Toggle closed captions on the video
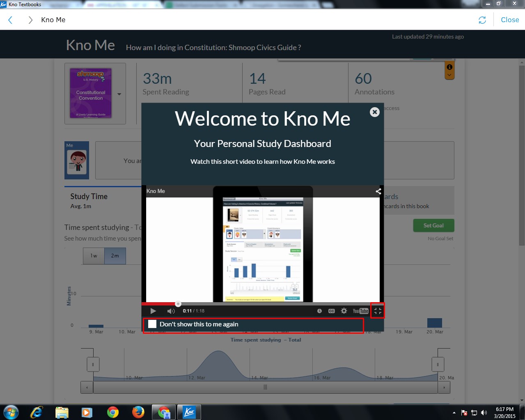The width and height of the screenshot is (525, 420). coord(332,311)
